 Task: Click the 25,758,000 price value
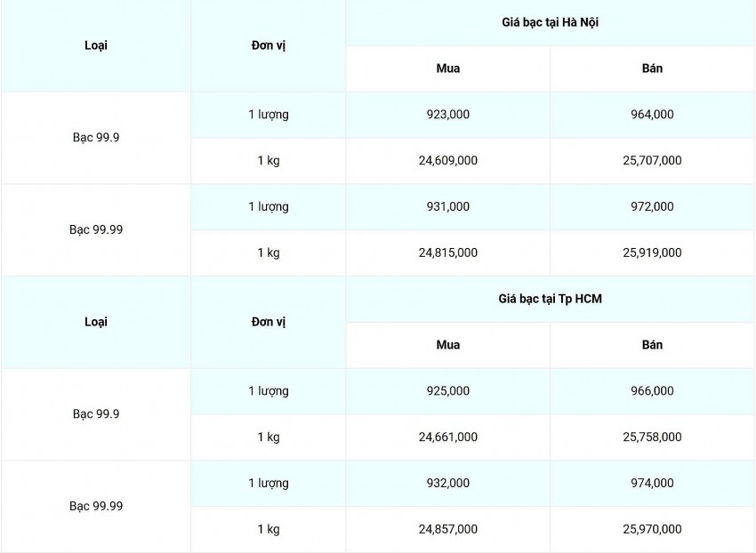coord(652,437)
